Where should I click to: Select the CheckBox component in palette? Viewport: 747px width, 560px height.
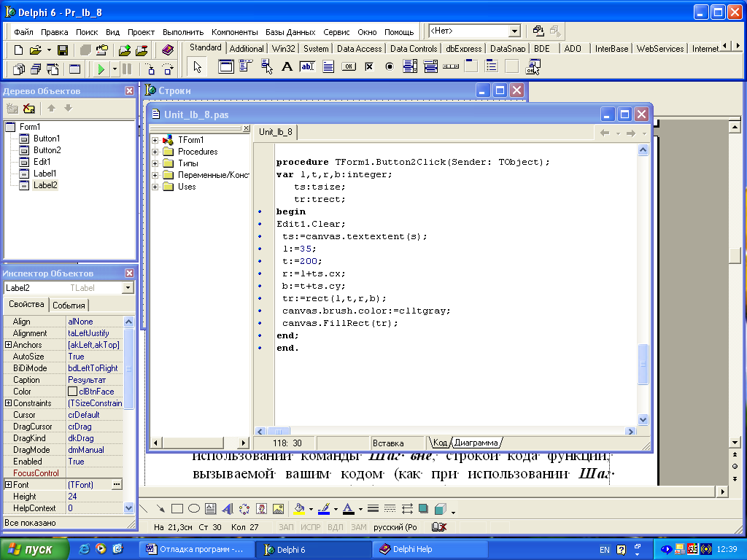point(368,66)
